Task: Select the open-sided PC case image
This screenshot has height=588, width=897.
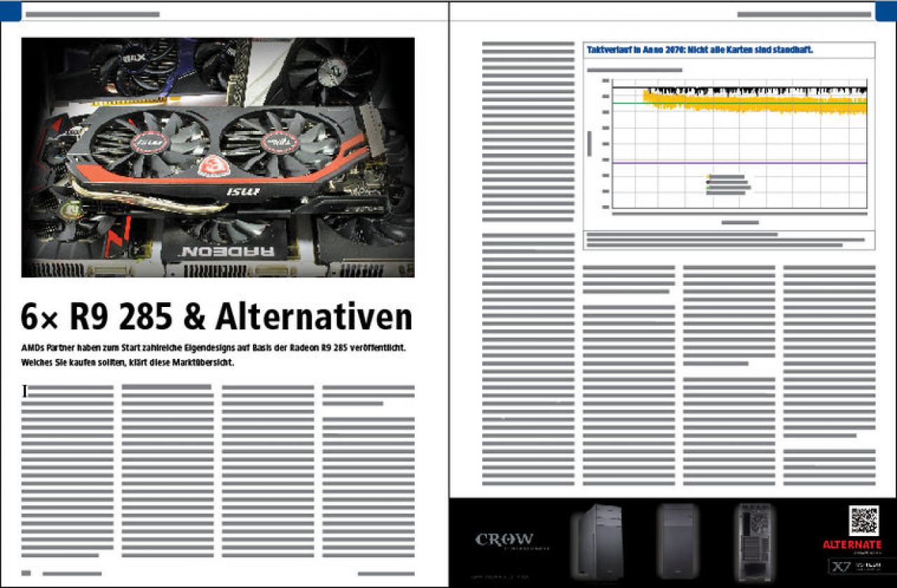Action: pos(755,542)
